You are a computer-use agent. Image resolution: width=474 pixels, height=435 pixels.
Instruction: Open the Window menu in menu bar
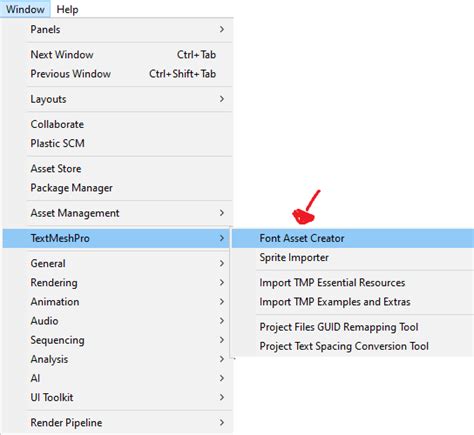(25, 9)
